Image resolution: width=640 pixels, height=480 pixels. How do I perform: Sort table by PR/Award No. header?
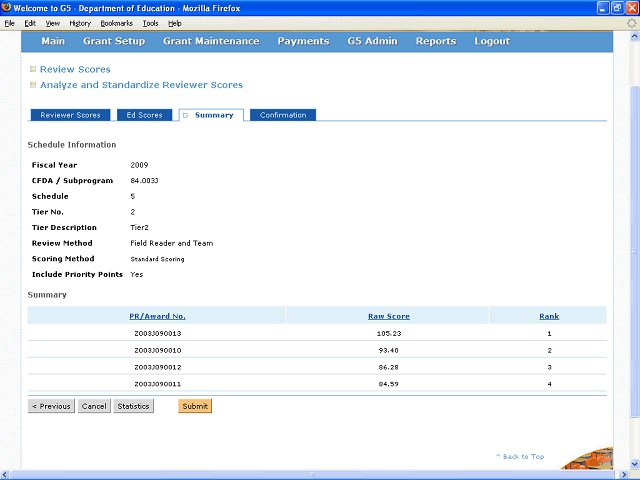(156, 316)
